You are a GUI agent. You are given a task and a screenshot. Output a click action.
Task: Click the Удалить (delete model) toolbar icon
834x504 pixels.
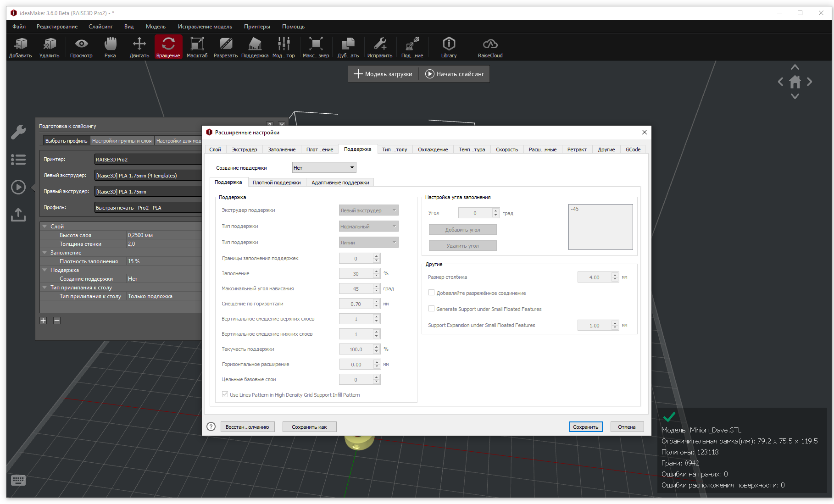pos(50,48)
